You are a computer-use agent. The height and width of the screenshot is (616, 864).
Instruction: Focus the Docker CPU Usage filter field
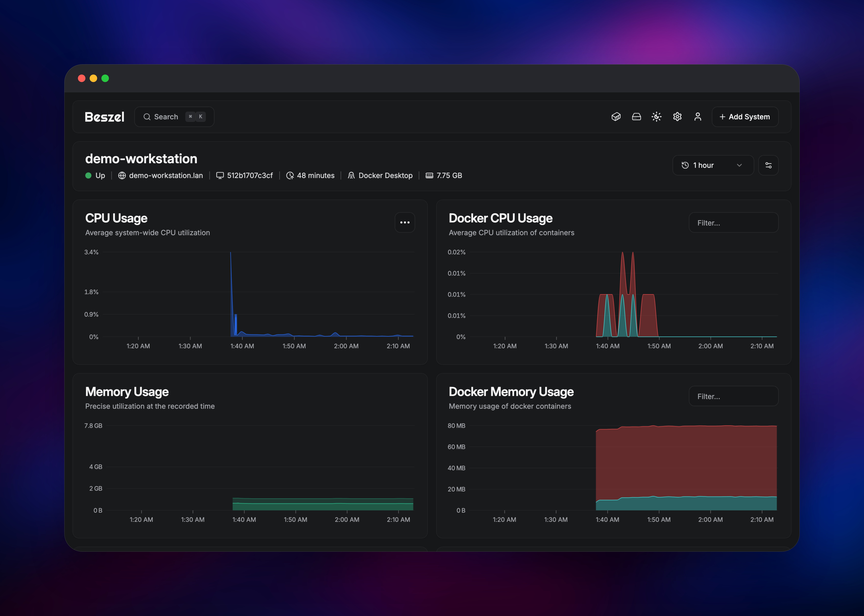tap(734, 223)
